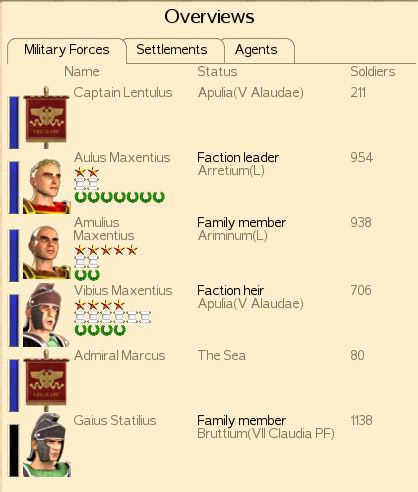Click Amulius Maxentius's five command stars
This screenshot has width=418, height=492.
pyautogui.click(x=106, y=250)
